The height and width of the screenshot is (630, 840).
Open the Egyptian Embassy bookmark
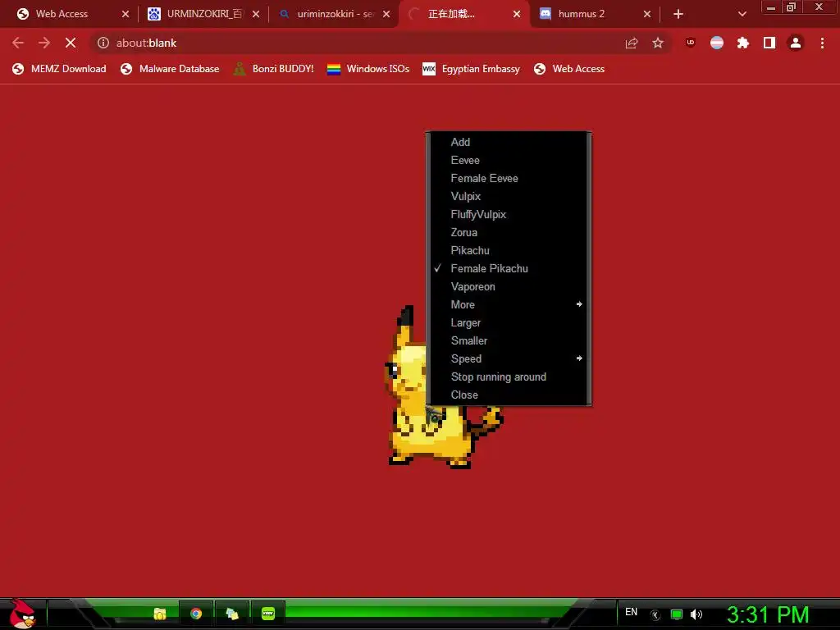(472, 69)
